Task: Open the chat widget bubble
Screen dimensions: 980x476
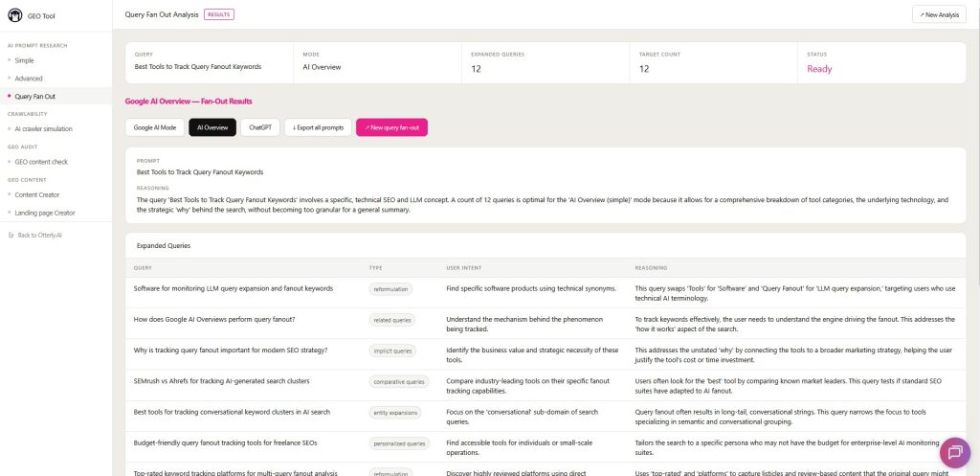Action: 955,453
